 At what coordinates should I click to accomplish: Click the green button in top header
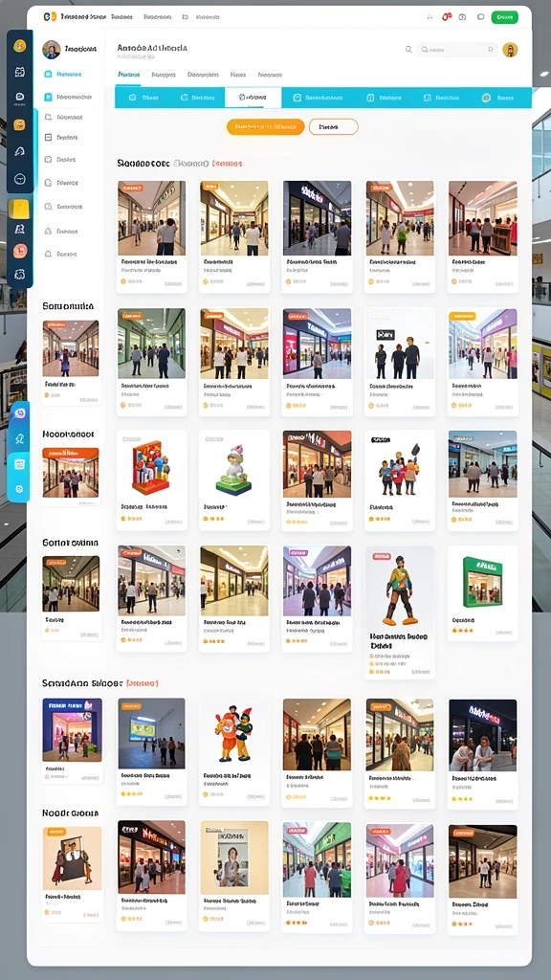coord(504,17)
